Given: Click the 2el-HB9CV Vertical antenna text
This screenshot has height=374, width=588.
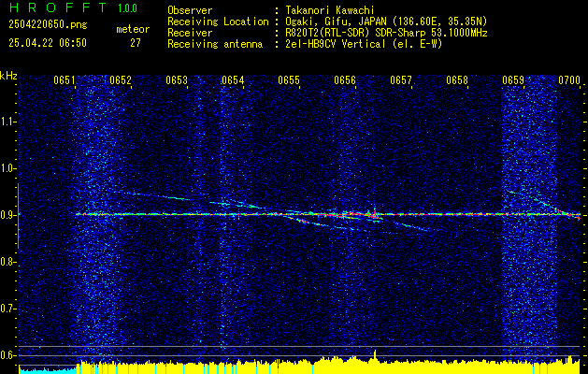Looking at the screenshot, I should pyautogui.click(x=364, y=44).
